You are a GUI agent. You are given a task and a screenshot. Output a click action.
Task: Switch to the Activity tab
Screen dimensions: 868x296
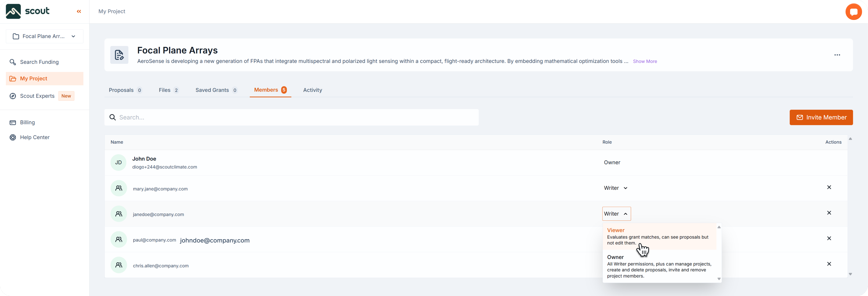click(312, 90)
